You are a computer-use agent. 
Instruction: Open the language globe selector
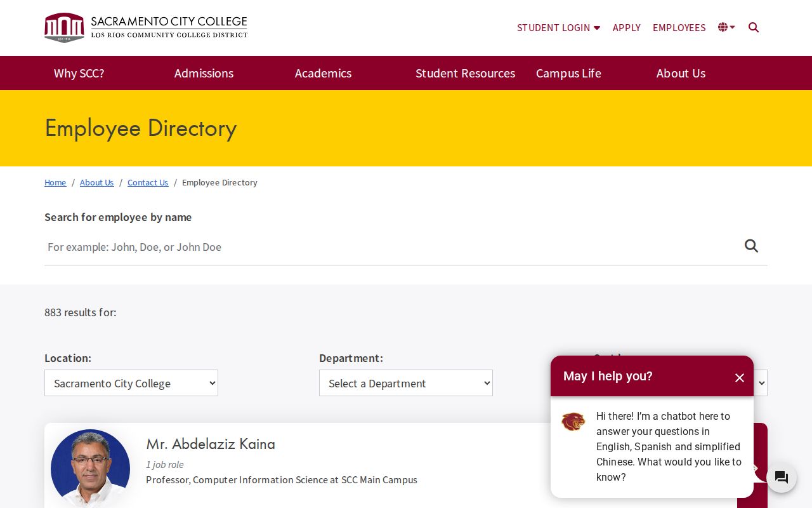pyautogui.click(x=726, y=27)
